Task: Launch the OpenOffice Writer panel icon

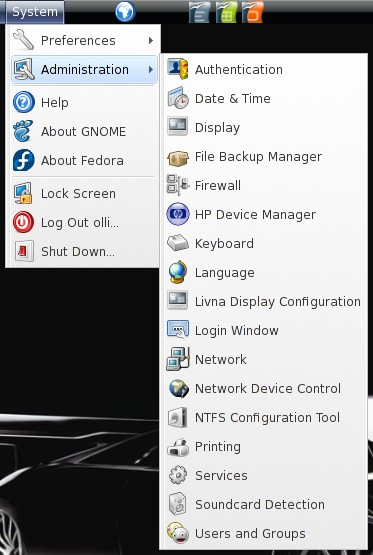Action: click(x=199, y=12)
